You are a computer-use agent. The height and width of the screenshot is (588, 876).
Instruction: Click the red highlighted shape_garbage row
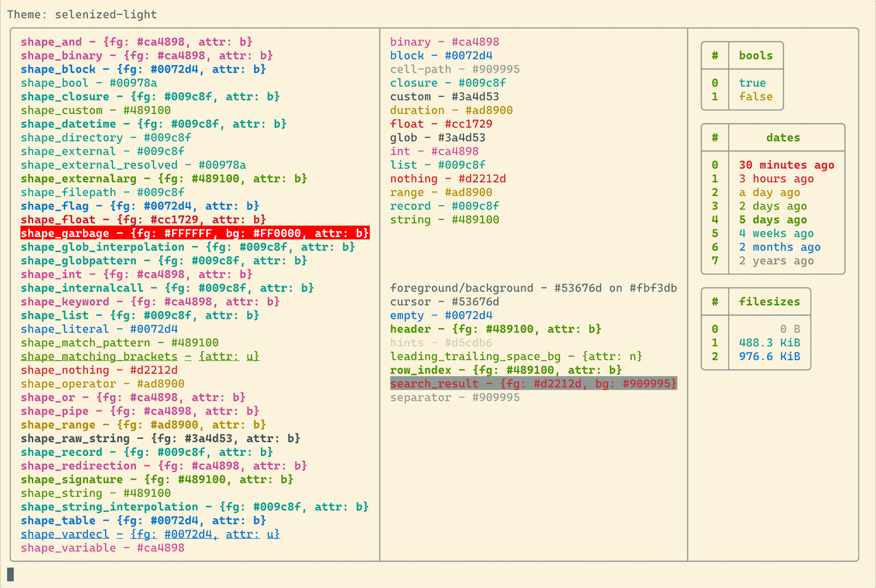coord(195,233)
